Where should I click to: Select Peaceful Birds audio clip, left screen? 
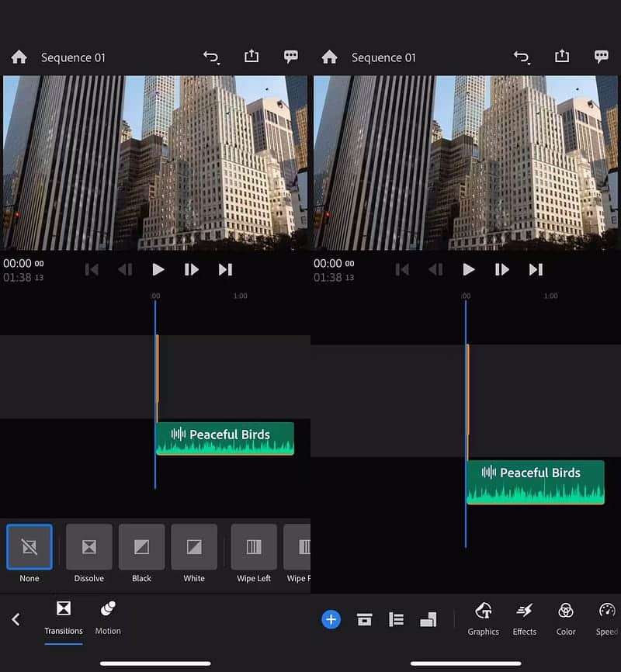(225, 438)
